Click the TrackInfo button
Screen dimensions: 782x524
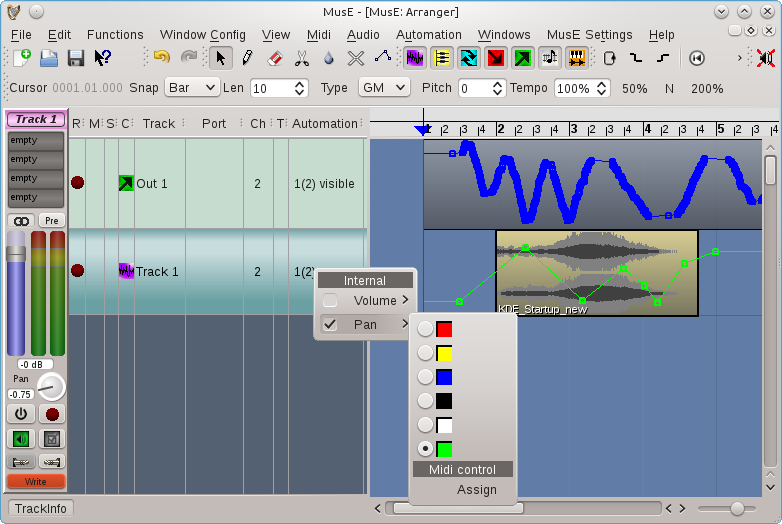[x=40, y=509]
